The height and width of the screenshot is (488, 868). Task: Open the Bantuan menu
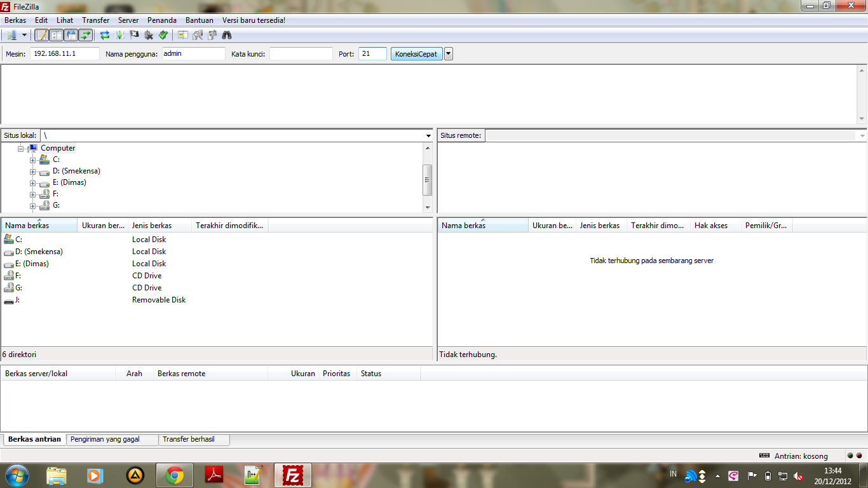[200, 20]
